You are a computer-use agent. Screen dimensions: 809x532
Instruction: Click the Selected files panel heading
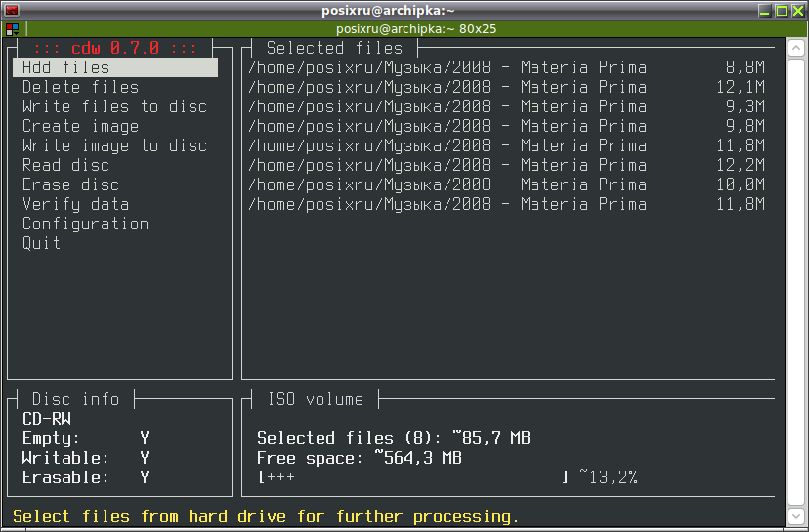click(334, 48)
